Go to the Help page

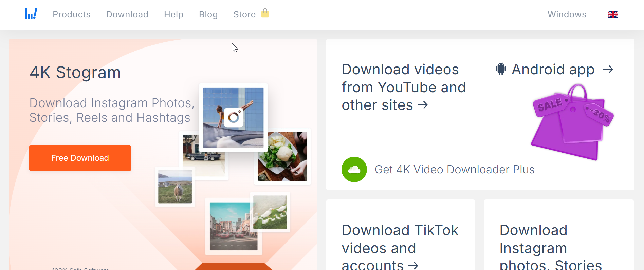[174, 14]
